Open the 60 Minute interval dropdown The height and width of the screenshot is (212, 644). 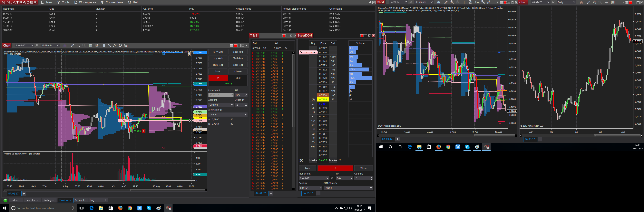[x=424, y=2]
